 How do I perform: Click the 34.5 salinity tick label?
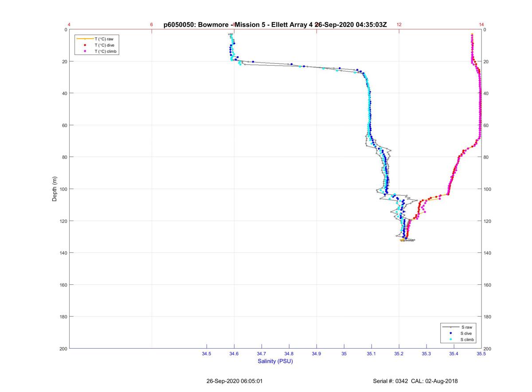(x=207, y=354)
